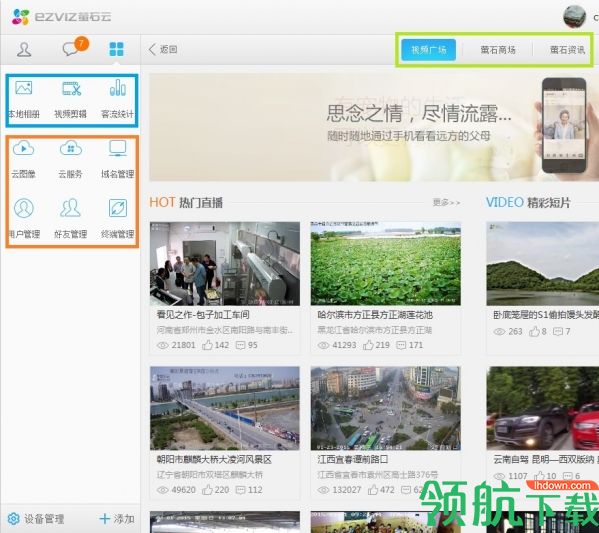Click the 更多>> link for hot live

446,202
